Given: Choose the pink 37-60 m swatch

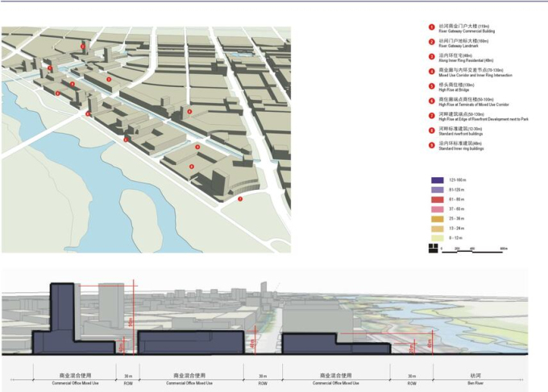Looking at the screenshot, I should (437, 210).
